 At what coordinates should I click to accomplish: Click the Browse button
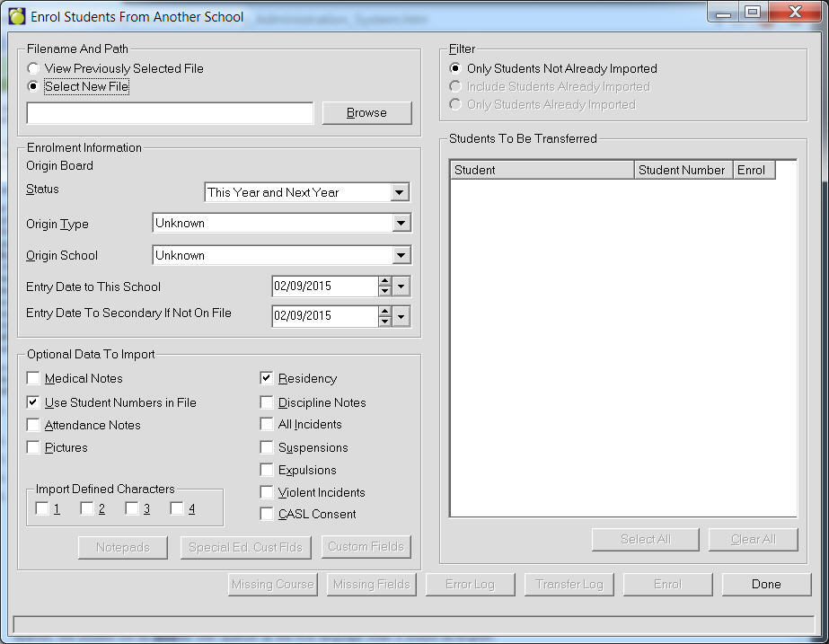pos(366,113)
